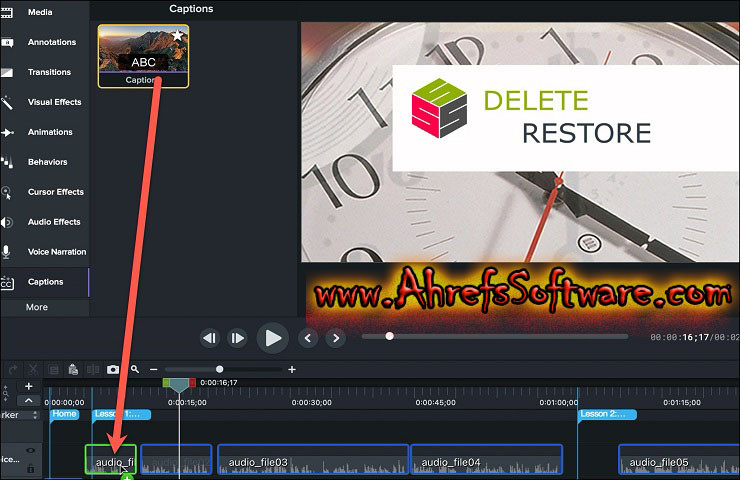Viewport: 740px width, 480px height.
Task: Click the split clip icon
Action: pyautogui.click(x=93, y=370)
